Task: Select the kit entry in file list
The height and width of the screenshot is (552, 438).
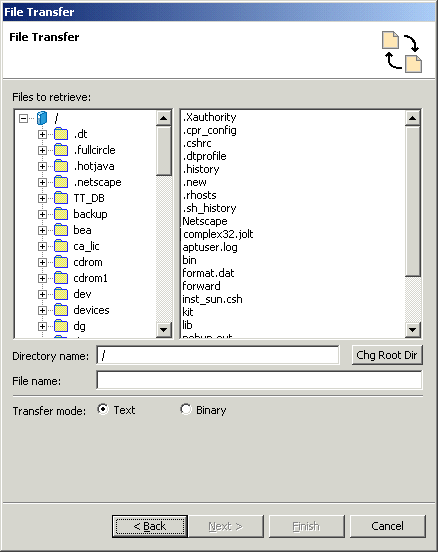Action: click(188, 313)
